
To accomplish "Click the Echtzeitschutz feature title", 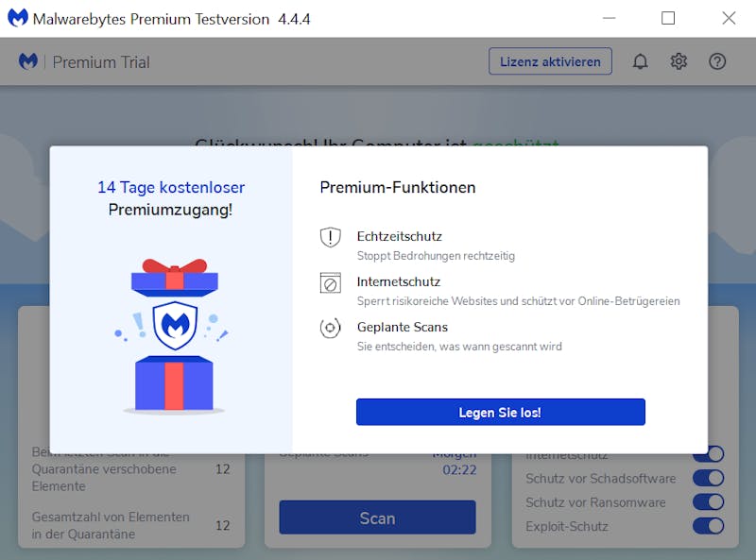I will [399, 237].
